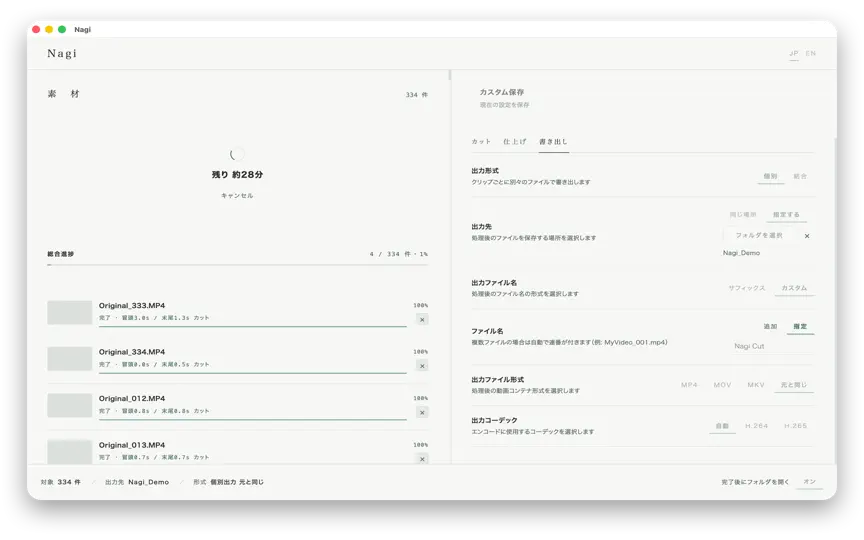Click the Nagi_Demo folder name under フォルダを選択
Screen dimensions: 864x540
741,253
